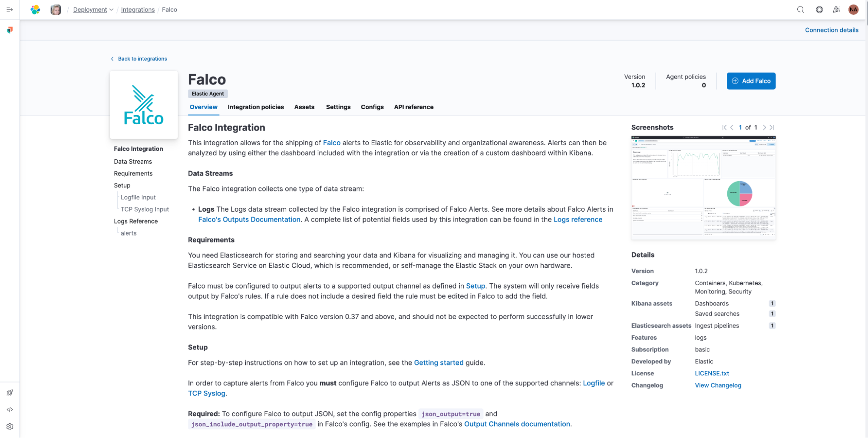Open the newsfeed celebration icon
The height and width of the screenshot is (438, 868).
836,10
